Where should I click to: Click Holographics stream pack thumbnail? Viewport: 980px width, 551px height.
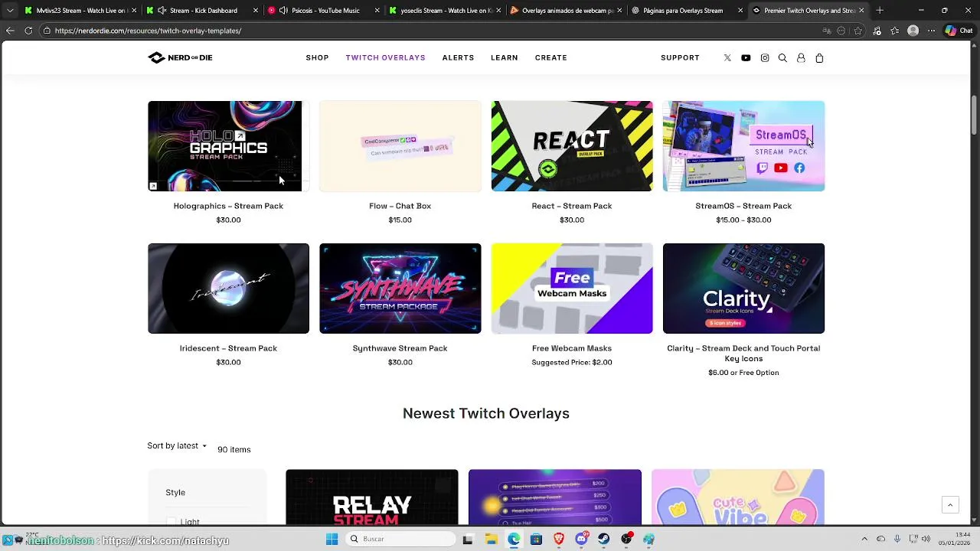click(228, 145)
